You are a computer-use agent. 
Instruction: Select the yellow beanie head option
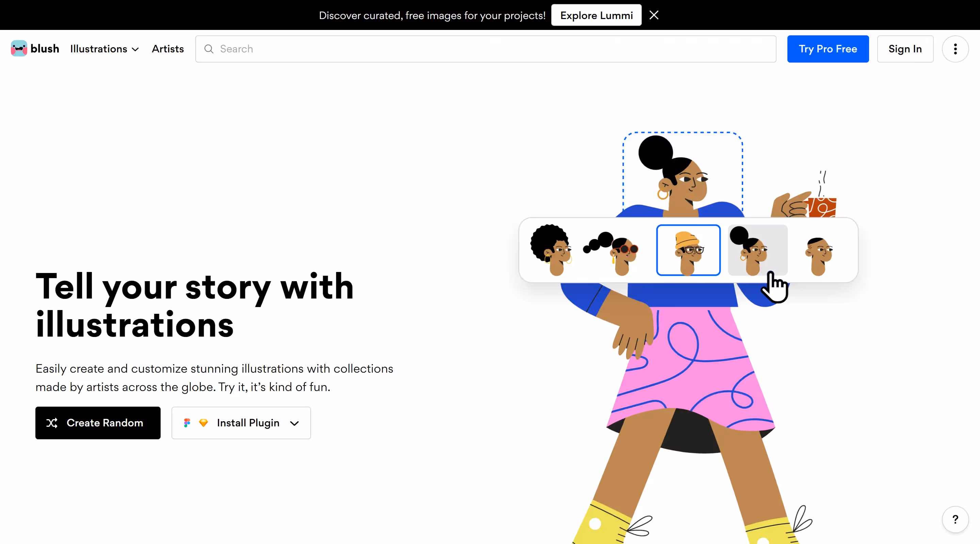[688, 250]
